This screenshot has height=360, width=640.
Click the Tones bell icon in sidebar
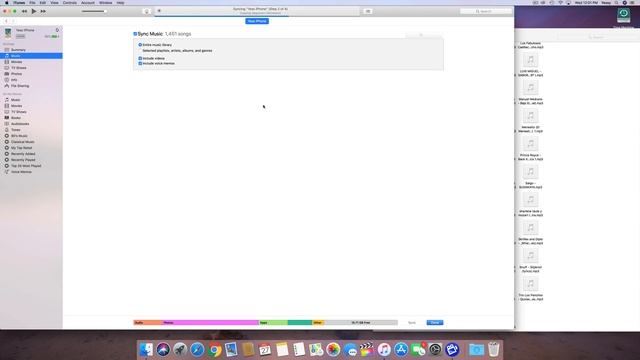[x=7, y=130]
